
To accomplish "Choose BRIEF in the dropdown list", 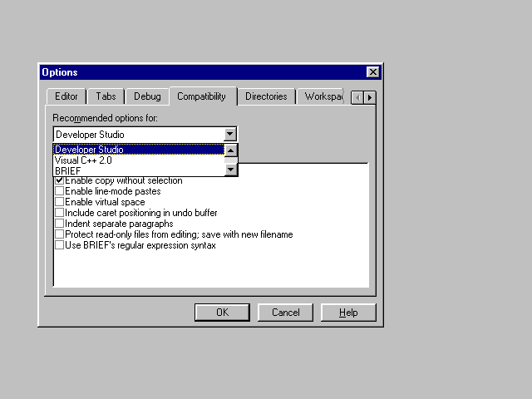I will point(68,170).
